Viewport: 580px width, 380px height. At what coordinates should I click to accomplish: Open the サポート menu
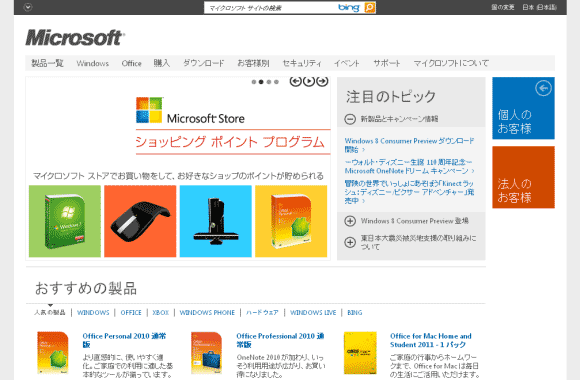tap(387, 63)
